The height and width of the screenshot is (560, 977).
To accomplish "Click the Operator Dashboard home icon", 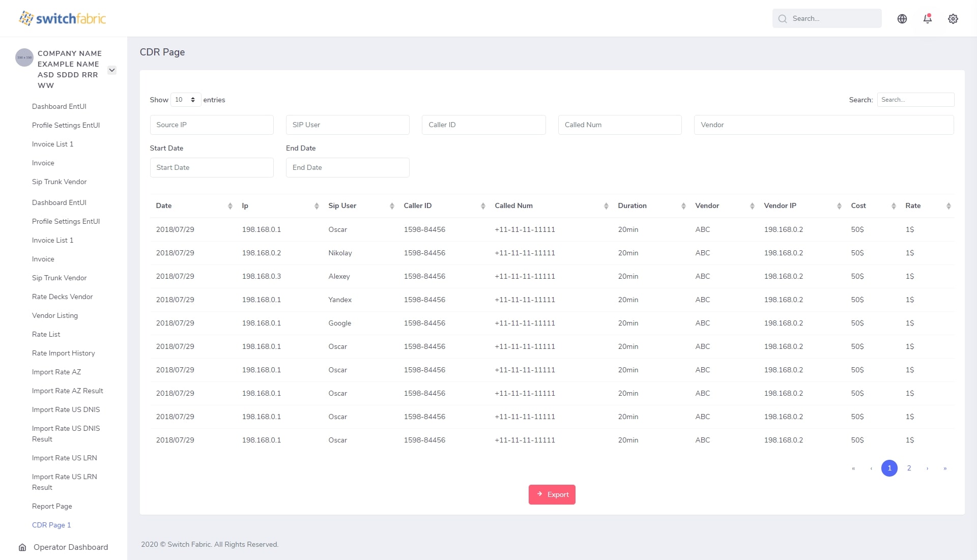I will (22, 547).
